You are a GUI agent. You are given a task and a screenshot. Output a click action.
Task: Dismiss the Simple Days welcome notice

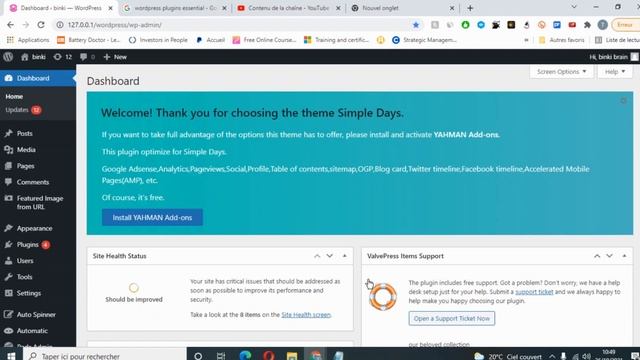click(623, 100)
